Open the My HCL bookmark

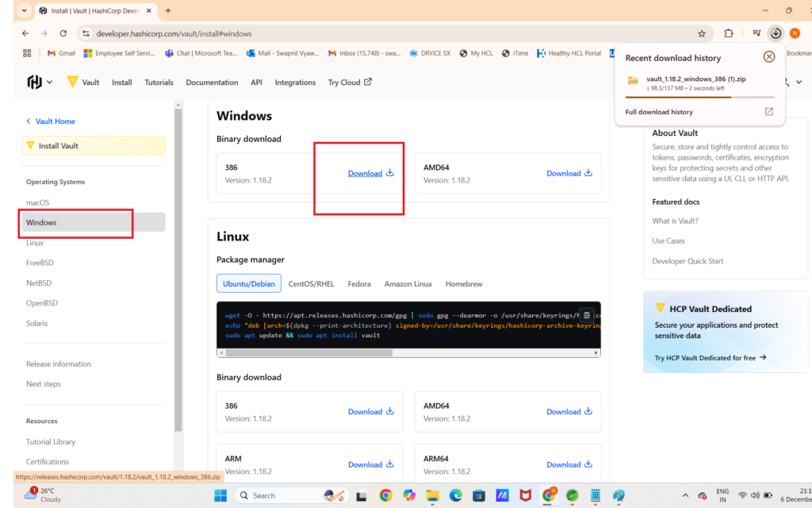(x=477, y=53)
